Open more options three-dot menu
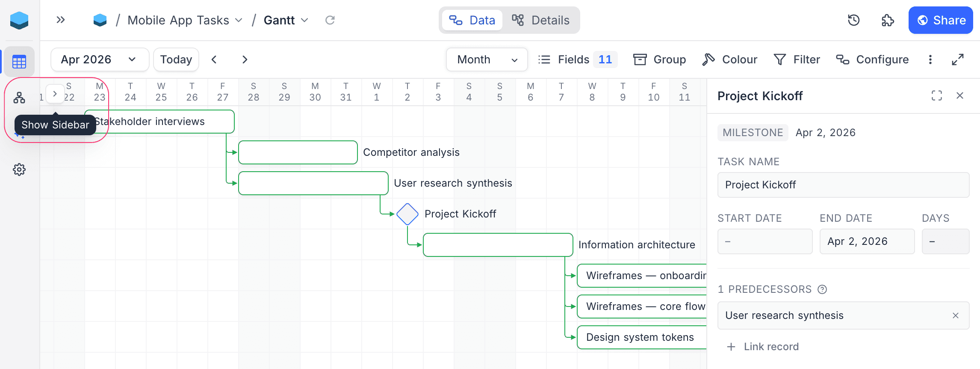The image size is (980, 369). click(930, 60)
